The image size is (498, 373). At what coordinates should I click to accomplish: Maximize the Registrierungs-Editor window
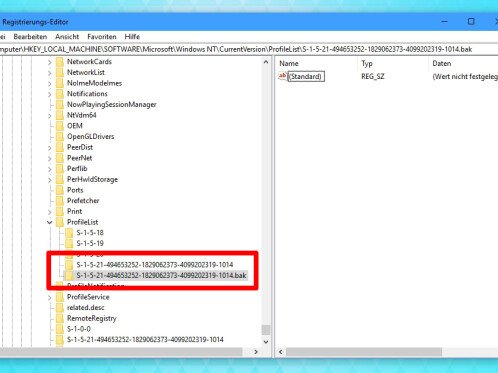point(471,22)
